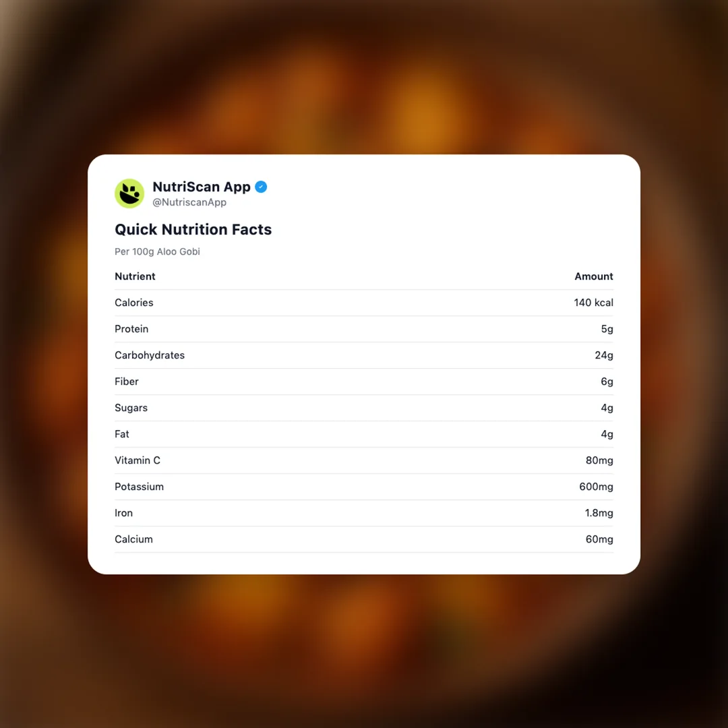
Task: Click the 140 kcal value
Action: click(x=593, y=303)
